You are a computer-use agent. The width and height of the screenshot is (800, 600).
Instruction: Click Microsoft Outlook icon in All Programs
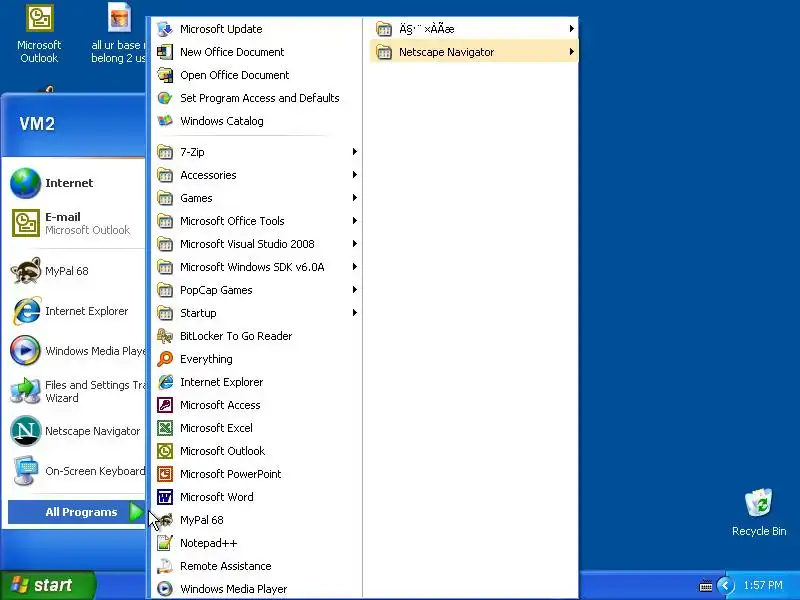click(165, 451)
